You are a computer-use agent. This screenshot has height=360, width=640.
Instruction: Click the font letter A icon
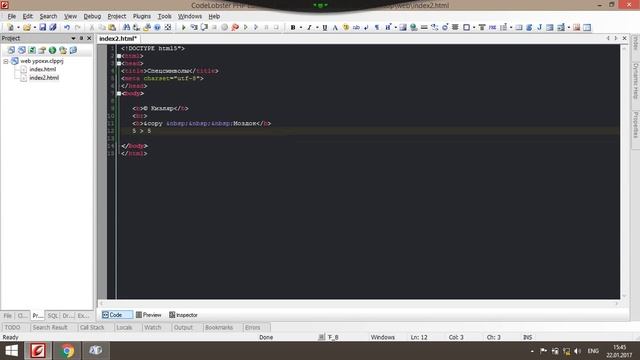click(x=335, y=27)
